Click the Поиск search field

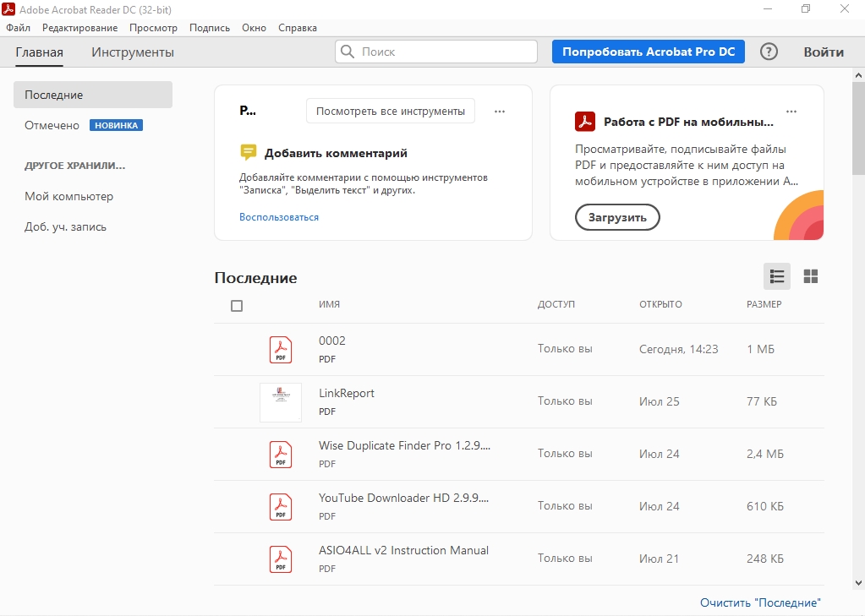436,52
